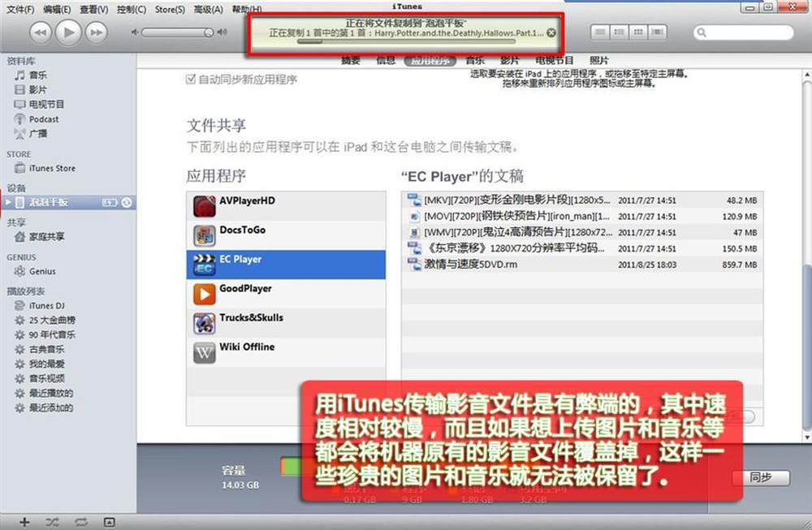
Task: Open the 控制(C) menu
Action: pos(131,9)
